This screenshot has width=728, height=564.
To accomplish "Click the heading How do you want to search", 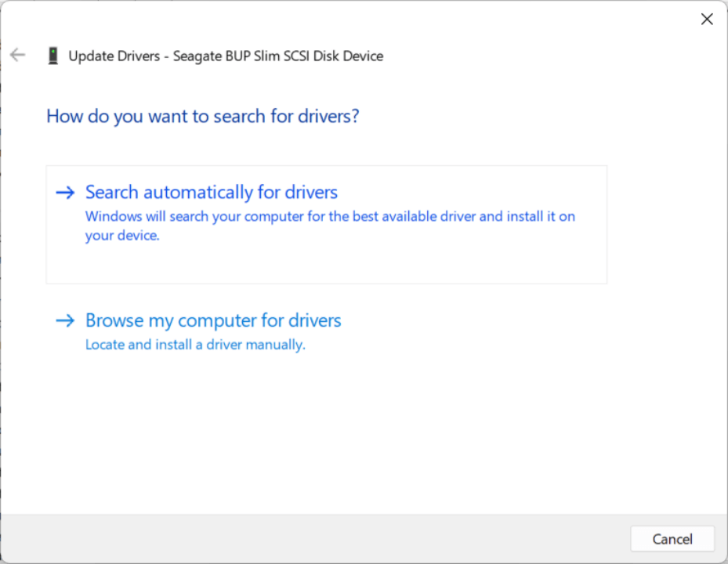I will click(202, 116).
